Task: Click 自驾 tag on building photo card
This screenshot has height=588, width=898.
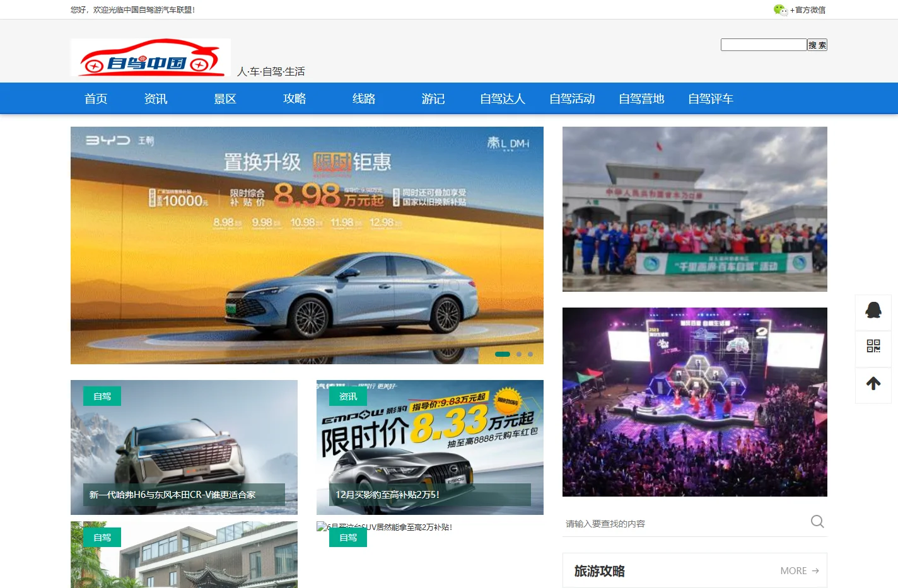Action: point(102,537)
